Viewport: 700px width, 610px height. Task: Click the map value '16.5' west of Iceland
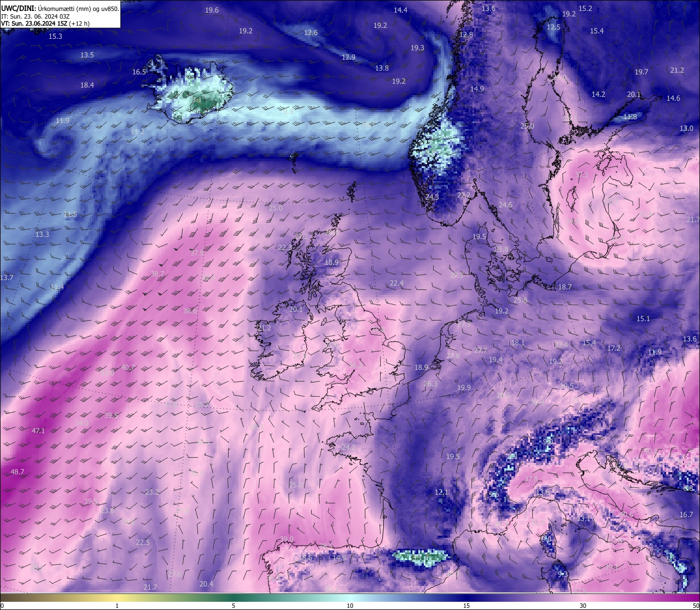coord(139,72)
